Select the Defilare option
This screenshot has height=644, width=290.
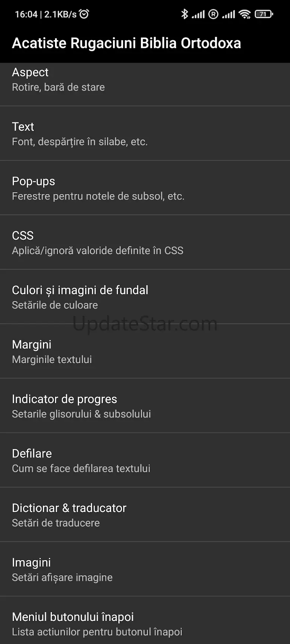pos(145,460)
